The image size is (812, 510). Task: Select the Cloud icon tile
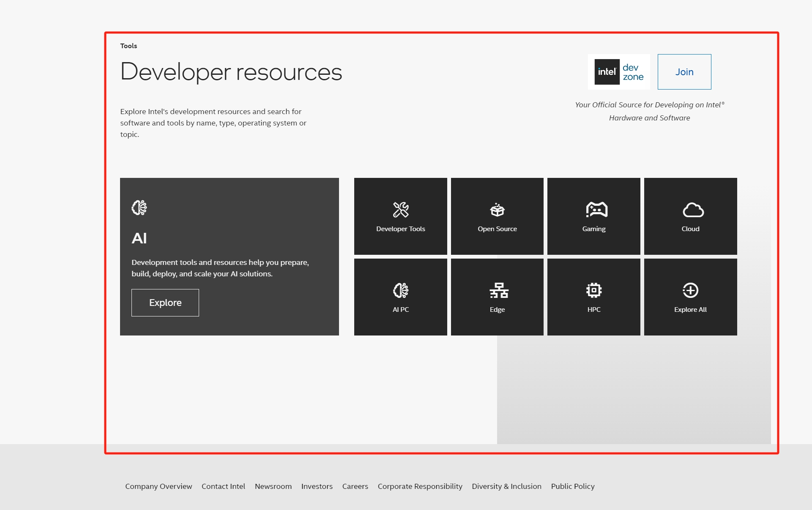pyautogui.click(x=693, y=210)
